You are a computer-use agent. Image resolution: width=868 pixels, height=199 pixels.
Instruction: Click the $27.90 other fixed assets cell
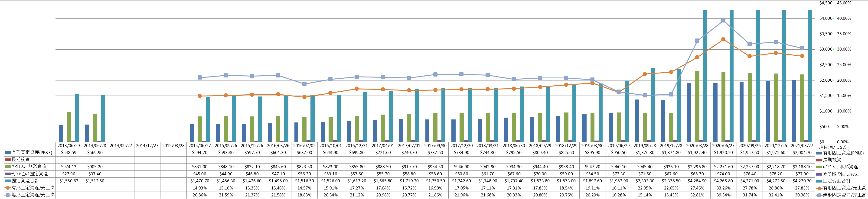(69, 174)
